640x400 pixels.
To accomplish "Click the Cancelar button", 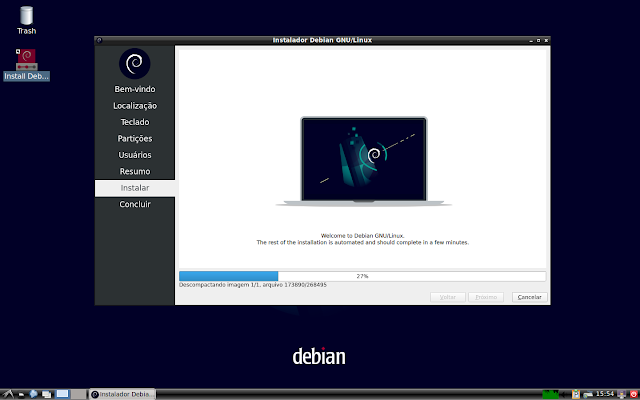I will pyautogui.click(x=529, y=297).
